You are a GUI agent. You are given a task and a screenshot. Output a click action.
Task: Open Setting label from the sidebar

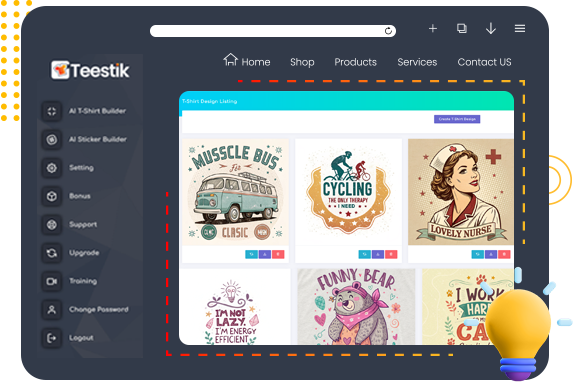pos(81,168)
